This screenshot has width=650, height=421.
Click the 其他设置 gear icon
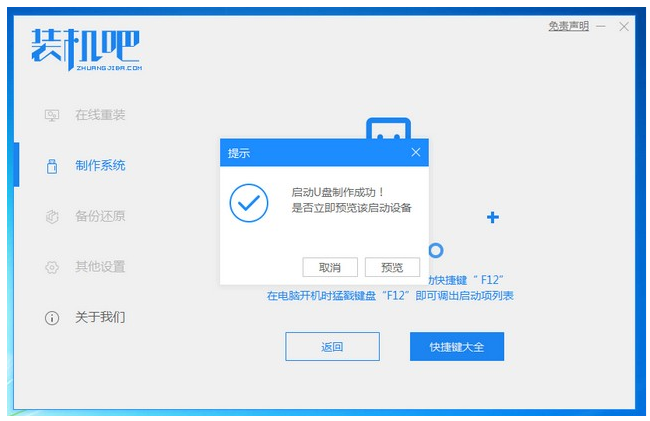coord(52,267)
